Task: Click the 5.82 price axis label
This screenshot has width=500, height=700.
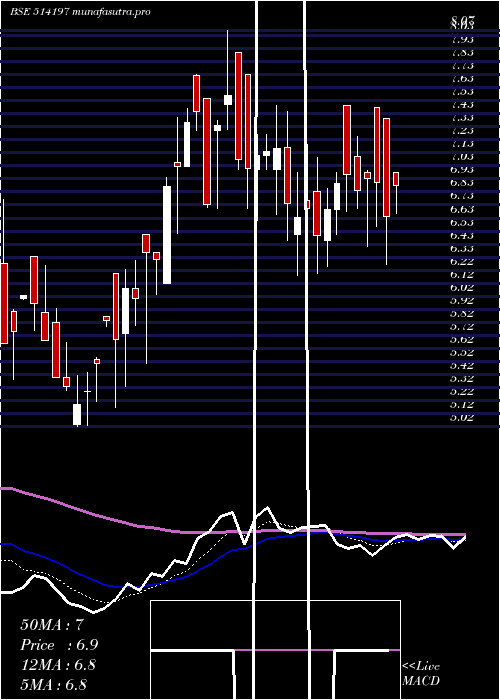Action: pyautogui.click(x=462, y=313)
